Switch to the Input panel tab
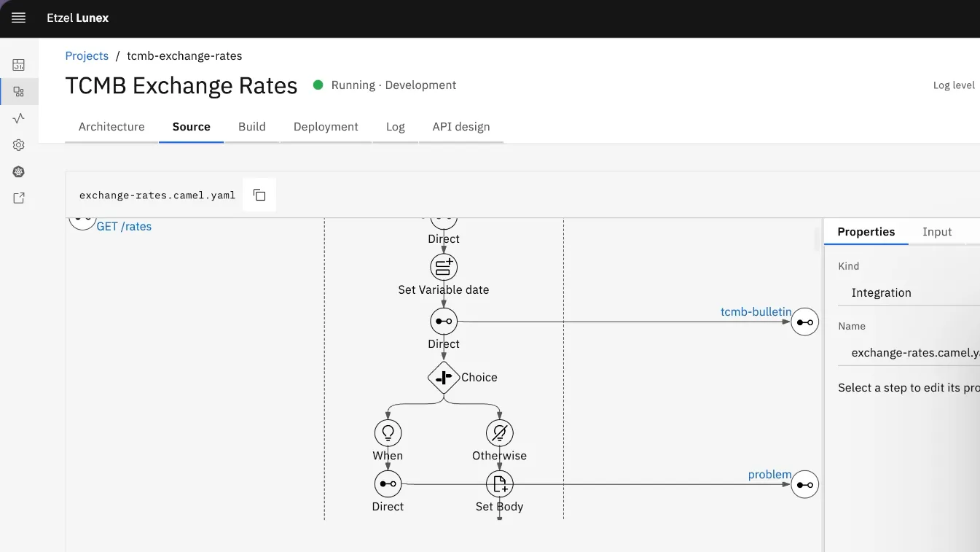Image resolution: width=980 pixels, height=552 pixels. point(937,232)
